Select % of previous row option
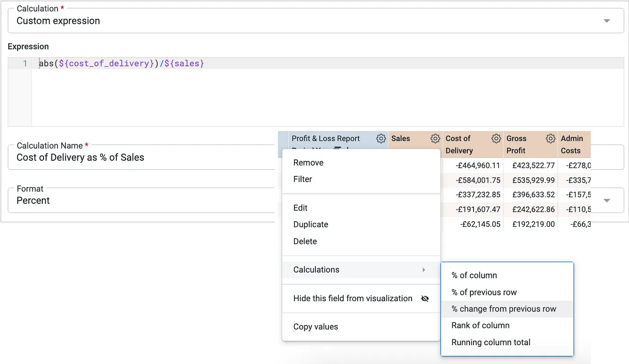629x364 pixels. pyautogui.click(x=484, y=292)
